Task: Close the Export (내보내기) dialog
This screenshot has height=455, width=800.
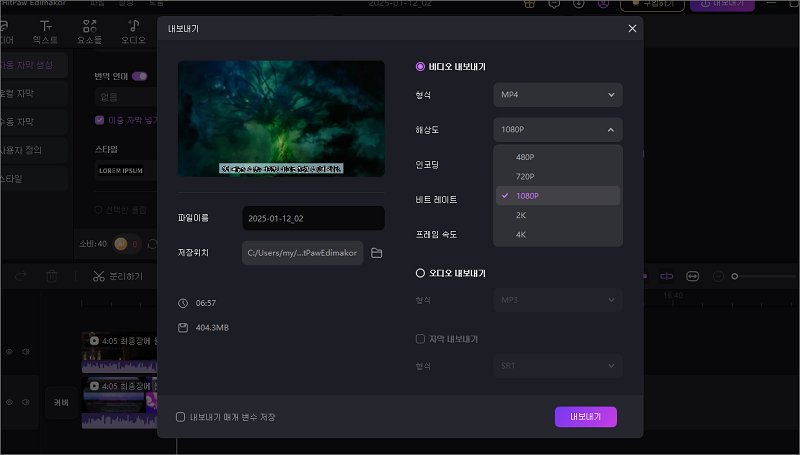Action: (x=632, y=29)
